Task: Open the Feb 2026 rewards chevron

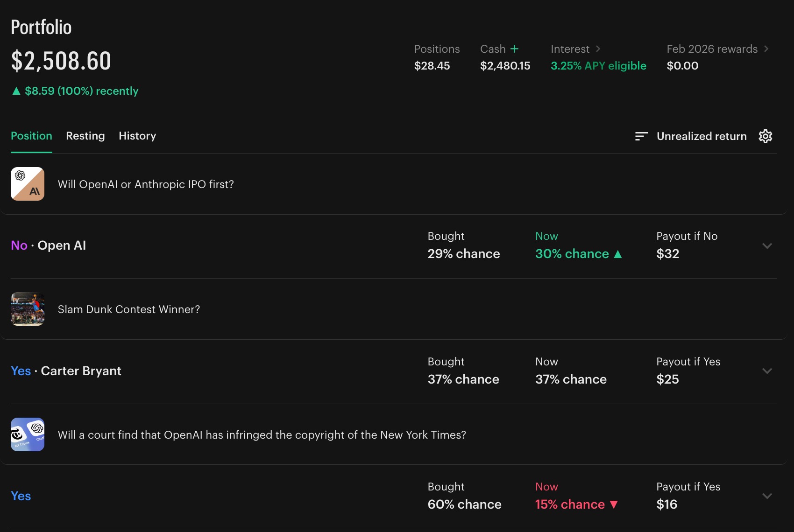Action: [x=766, y=49]
